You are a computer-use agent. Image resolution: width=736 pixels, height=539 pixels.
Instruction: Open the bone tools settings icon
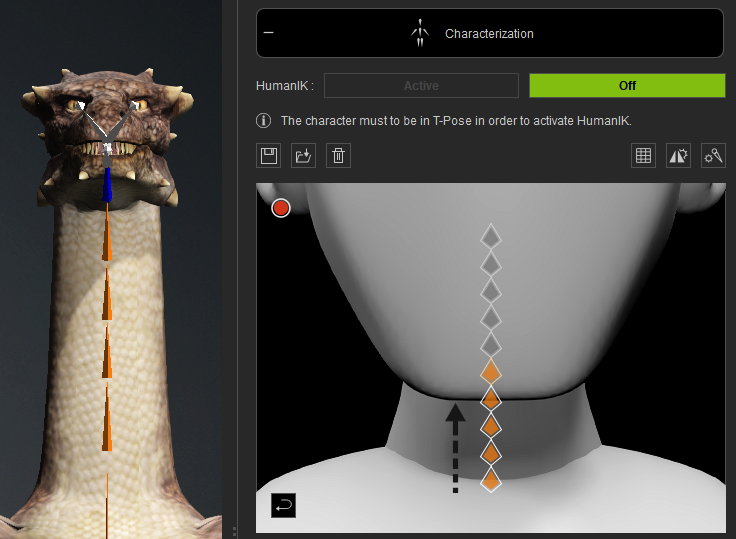[713, 155]
